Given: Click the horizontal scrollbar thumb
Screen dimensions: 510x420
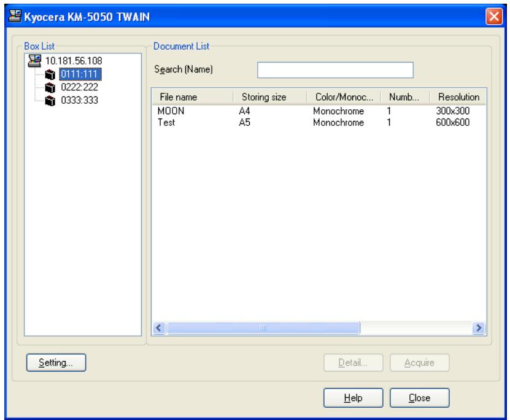Looking at the screenshot, I should pos(263,328).
